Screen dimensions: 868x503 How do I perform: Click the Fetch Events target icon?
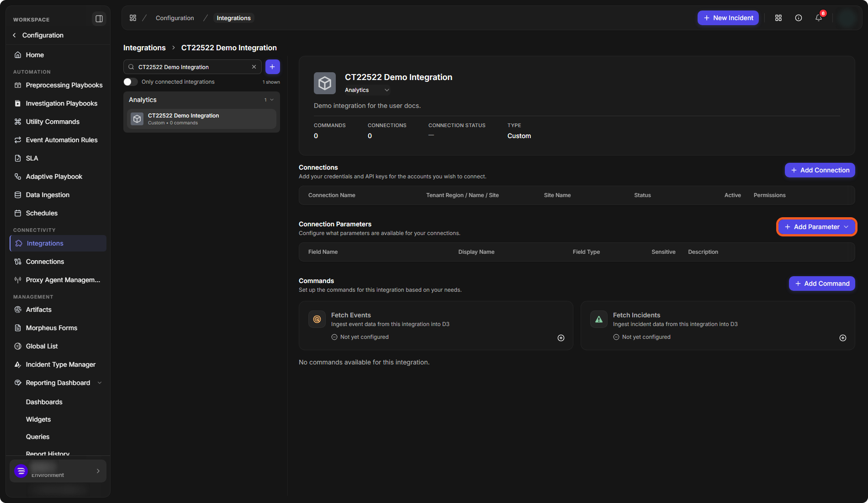(x=317, y=319)
